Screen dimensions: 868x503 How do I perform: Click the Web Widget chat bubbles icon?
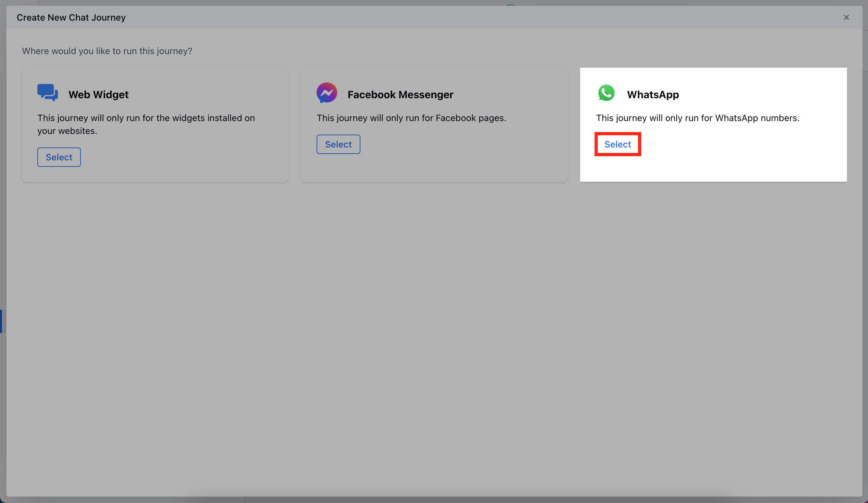click(x=48, y=93)
